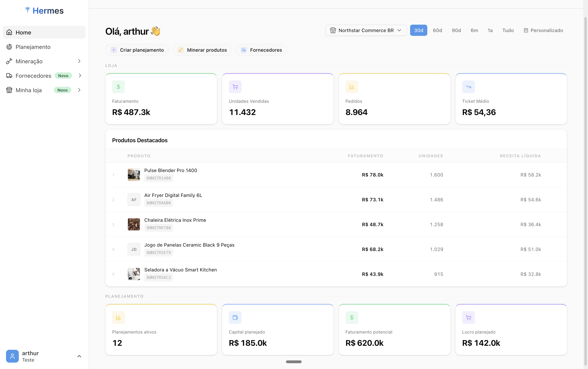
Task: Open Planejamento from the sidebar icon
Action: click(9, 47)
